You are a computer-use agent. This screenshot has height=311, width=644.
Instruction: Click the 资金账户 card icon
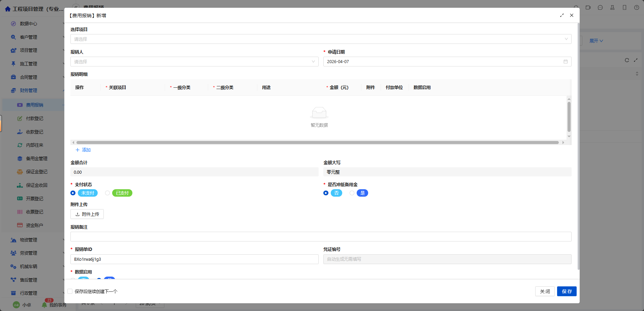pyautogui.click(x=20, y=225)
